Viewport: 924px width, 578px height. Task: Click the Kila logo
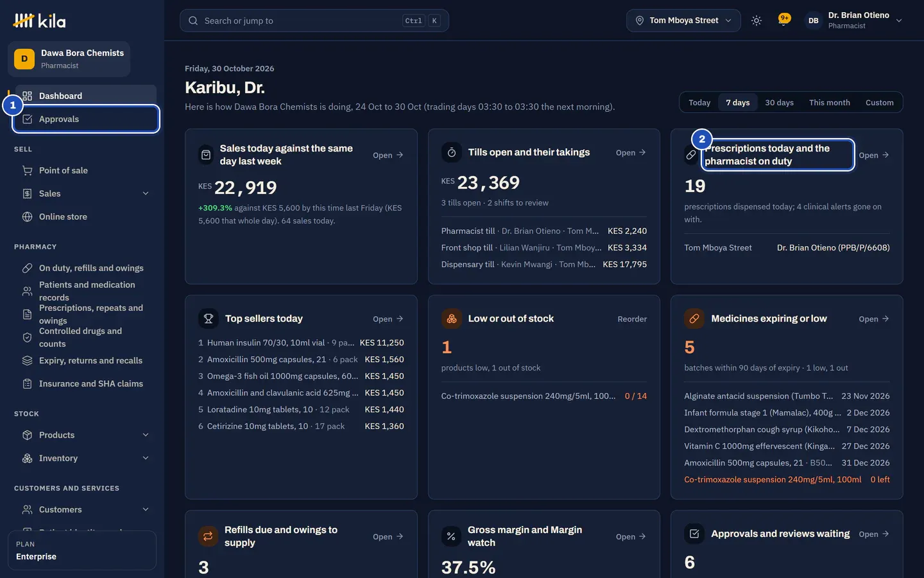point(39,21)
